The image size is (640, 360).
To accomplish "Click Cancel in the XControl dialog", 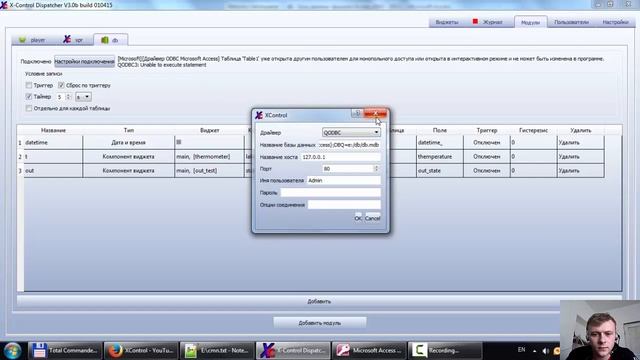I will click(x=373, y=218).
